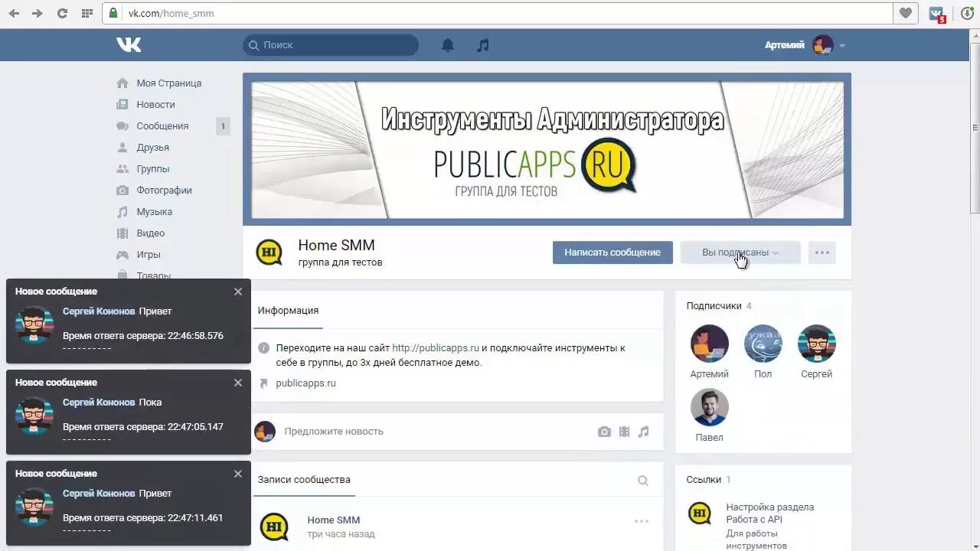
Task: Click the heart bookmark icon in address bar
Action: [906, 13]
